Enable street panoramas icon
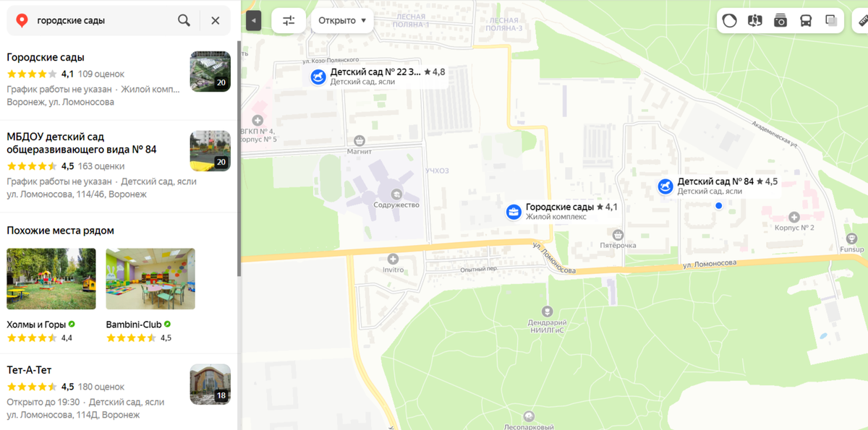The height and width of the screenshot is (430, 868). 755,20
